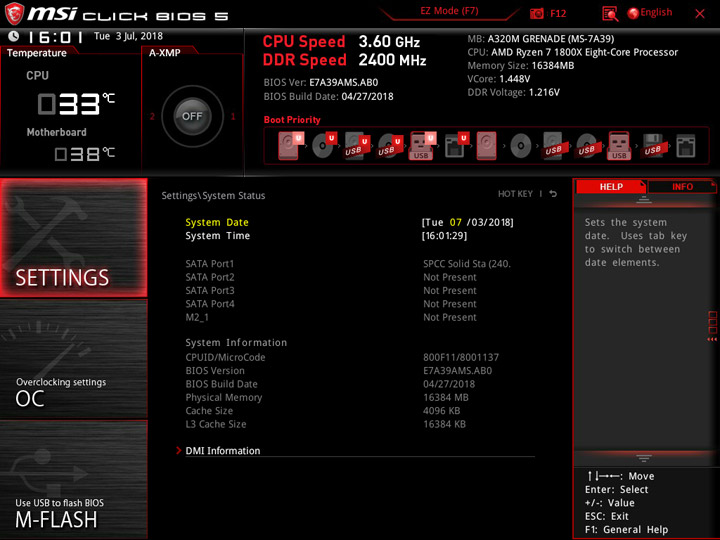Open the BIOS search magnifier icon
Screen dimensions: 720x540
(610, 14)
